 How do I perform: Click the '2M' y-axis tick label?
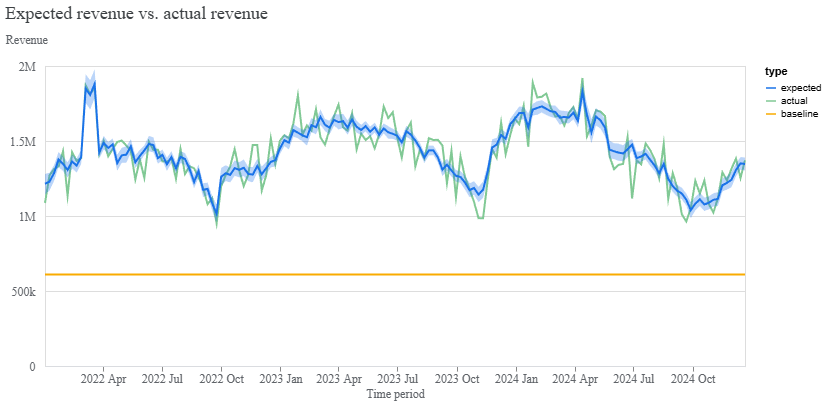click(x=27, y=67)
